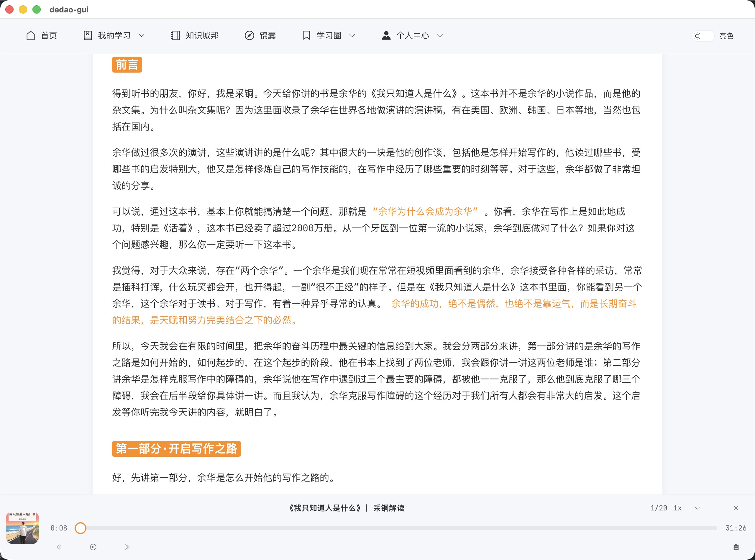Click the home icon next to 首页
Screen dimensions: 755x560
[x=31, y=36]
